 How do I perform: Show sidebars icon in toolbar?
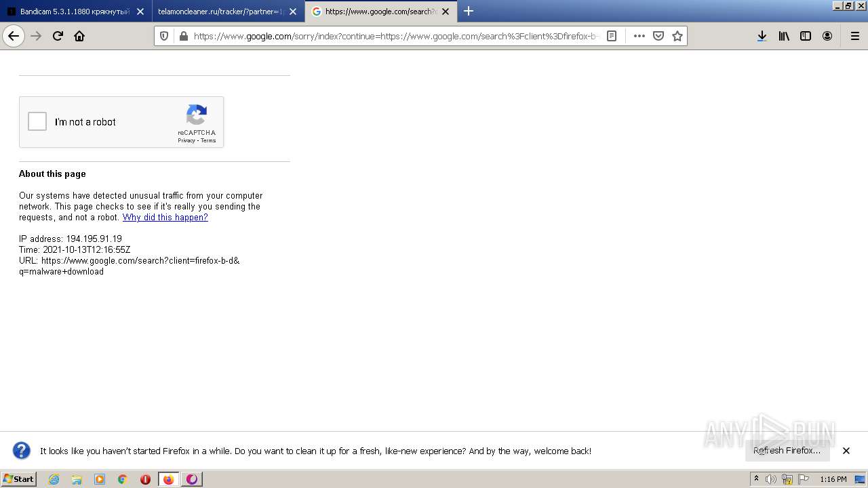806,36
